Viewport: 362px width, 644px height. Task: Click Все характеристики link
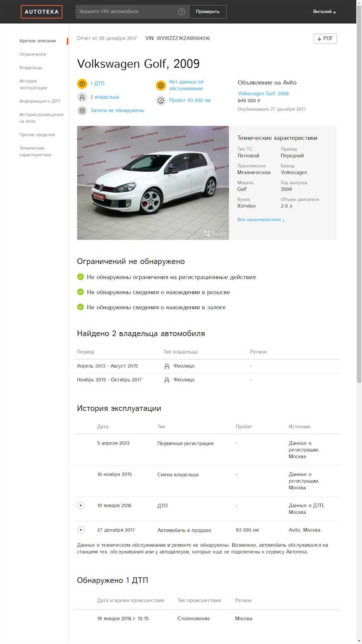tap(261, 220)
